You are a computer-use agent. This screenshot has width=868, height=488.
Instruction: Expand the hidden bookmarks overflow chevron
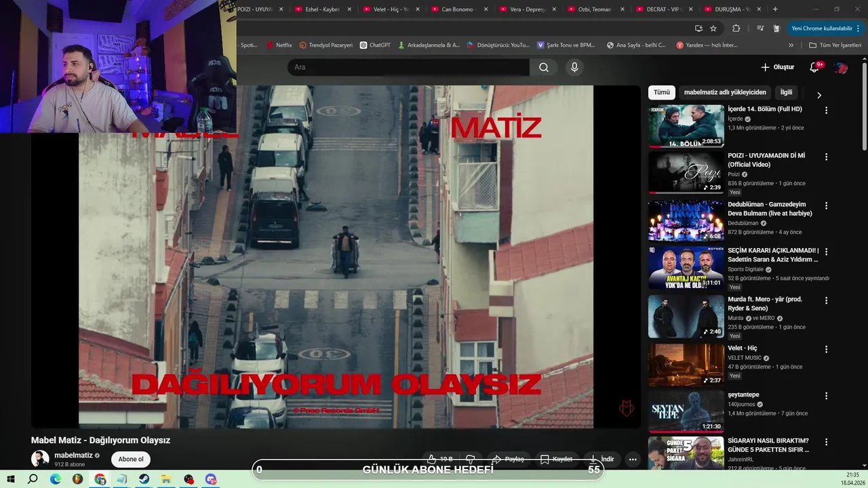click(x=791, y=45)
